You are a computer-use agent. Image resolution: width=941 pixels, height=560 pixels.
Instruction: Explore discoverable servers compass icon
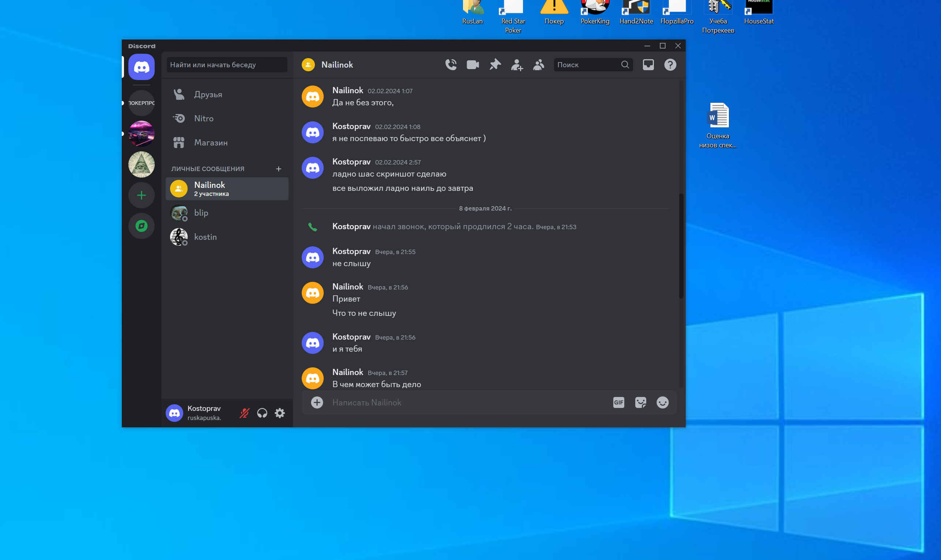[x=141, y=226]
